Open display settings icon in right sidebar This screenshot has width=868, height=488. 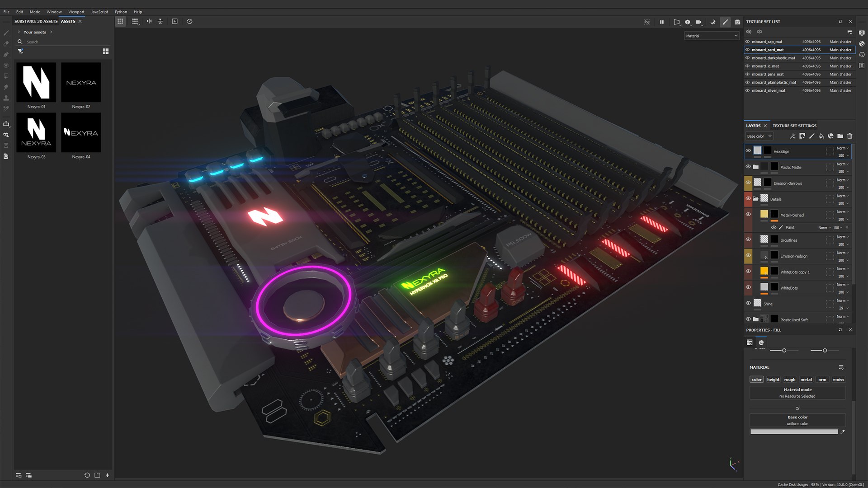coord(862,33)
